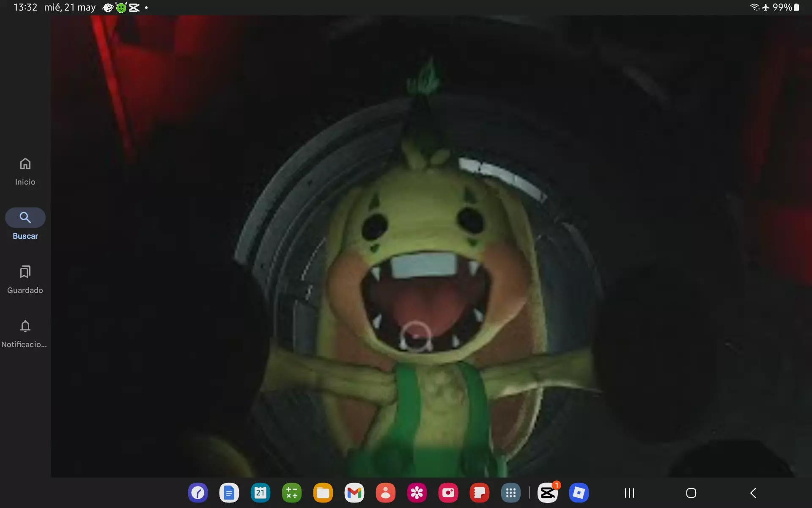Open the Notificaciones bell section
The image size is (812, 508).
pos(25,334)
